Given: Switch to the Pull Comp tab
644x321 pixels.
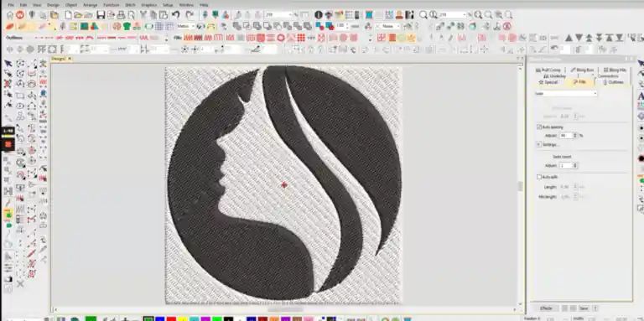Looking at the screenshot, I should [x=548, y=70].
